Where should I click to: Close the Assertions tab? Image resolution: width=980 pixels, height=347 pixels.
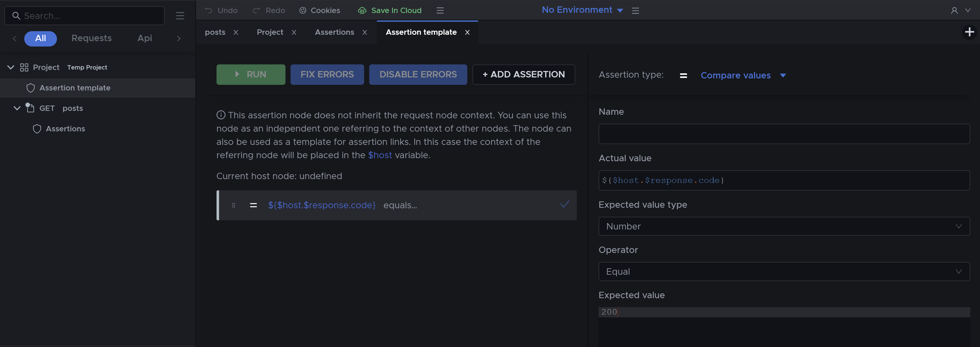point(364,32)
